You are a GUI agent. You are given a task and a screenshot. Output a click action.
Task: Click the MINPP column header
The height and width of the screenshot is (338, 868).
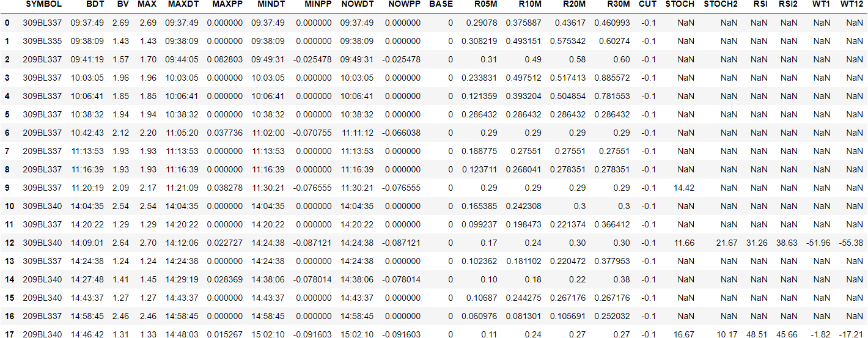click(x=318, y=4)
